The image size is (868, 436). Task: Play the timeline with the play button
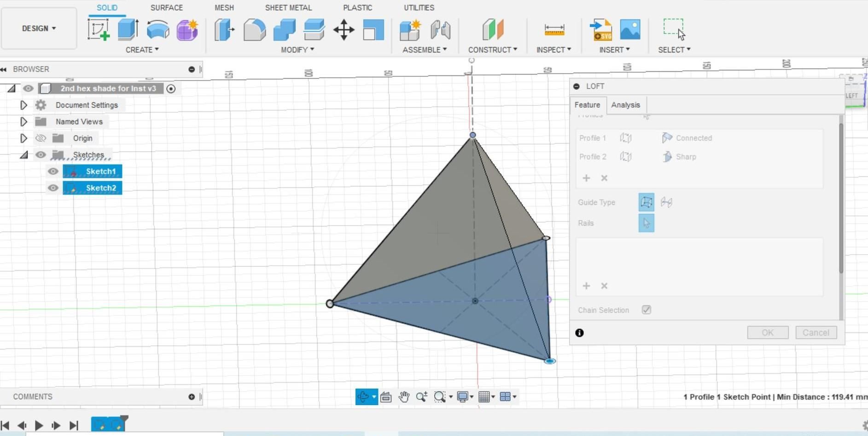[39, 425]
